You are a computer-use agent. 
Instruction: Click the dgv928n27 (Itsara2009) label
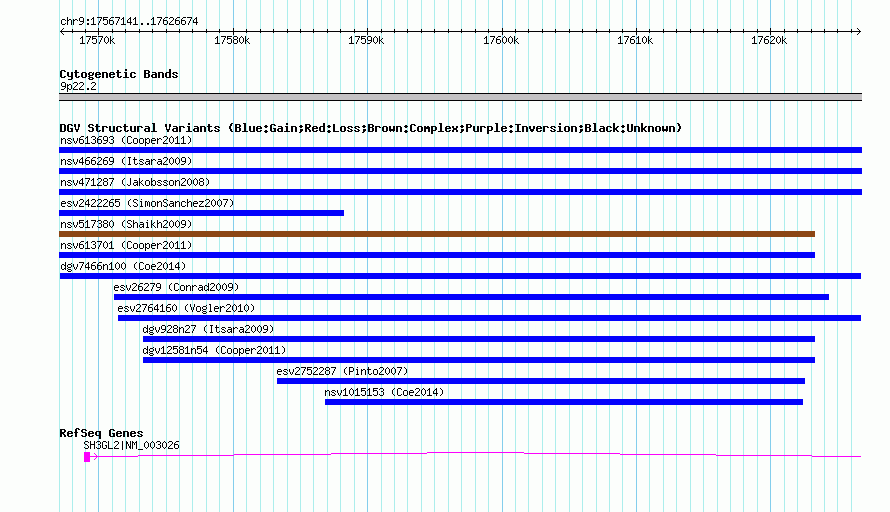pyautogui.click(x=208, y=329)
